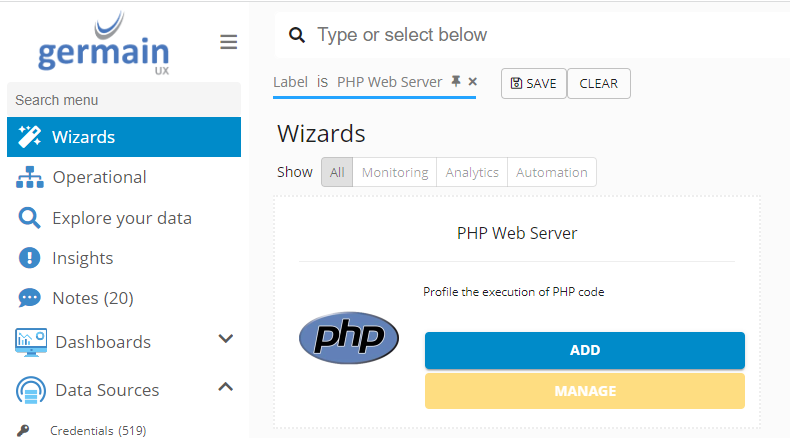Click the Insights exclamation icon

30,258
